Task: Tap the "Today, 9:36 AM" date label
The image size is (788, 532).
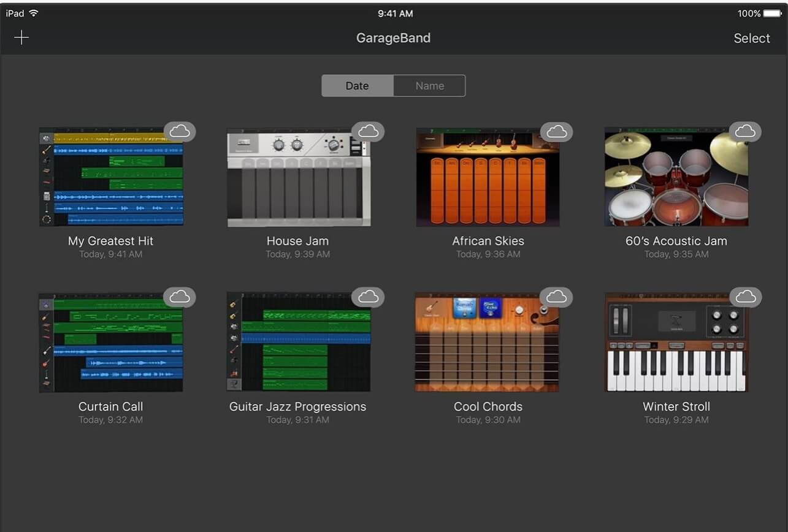Action: click(488, 254)
